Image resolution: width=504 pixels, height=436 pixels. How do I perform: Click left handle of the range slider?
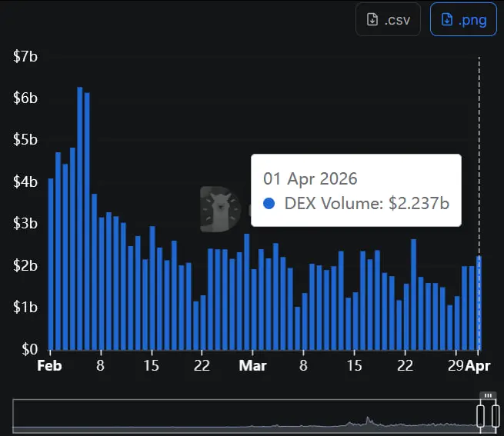click(482, 415)
